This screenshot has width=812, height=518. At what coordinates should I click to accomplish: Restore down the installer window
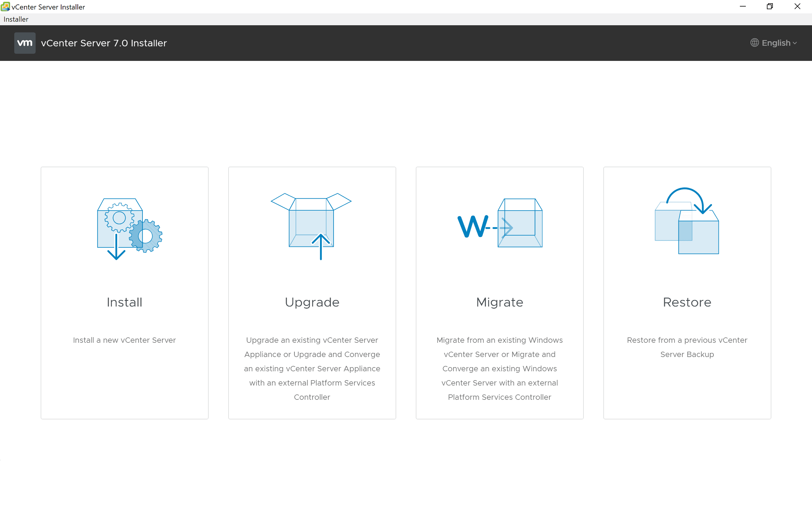(x=770, y=7)
